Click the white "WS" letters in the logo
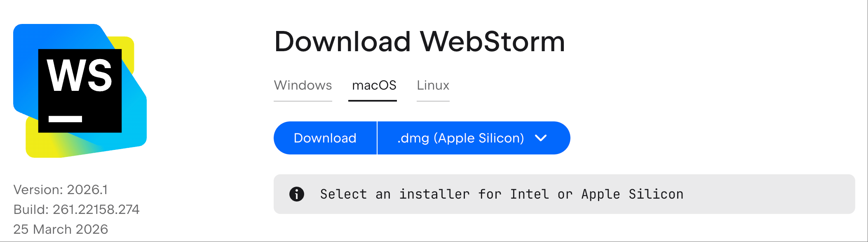The image size is (868, 242). (x=79, y=76)
